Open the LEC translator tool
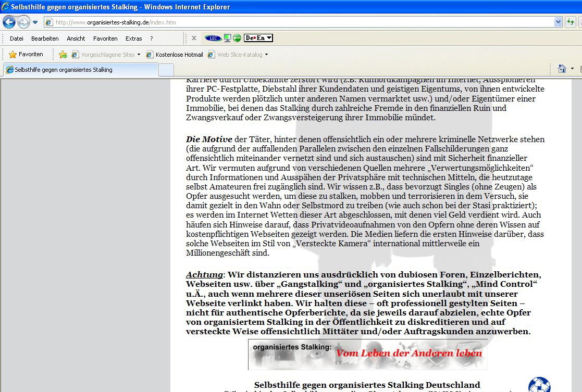582x392 pixels. (x=213, y=38)
